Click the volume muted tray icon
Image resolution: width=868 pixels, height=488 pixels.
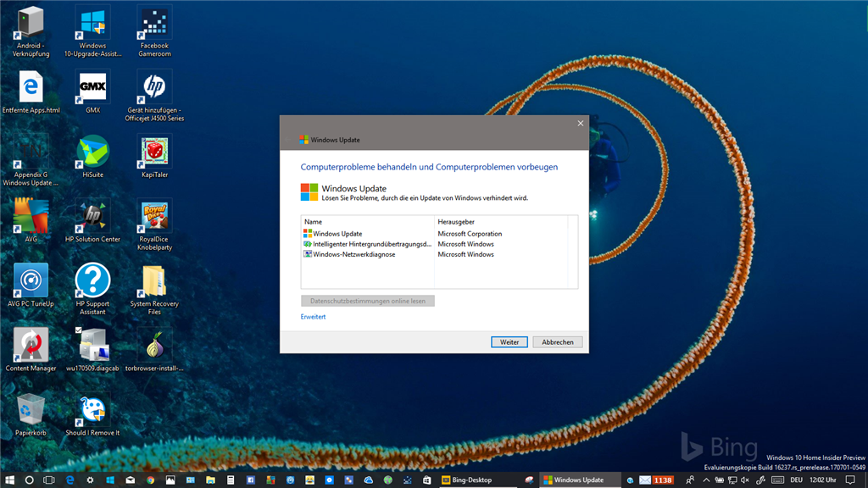pos(745,480)
